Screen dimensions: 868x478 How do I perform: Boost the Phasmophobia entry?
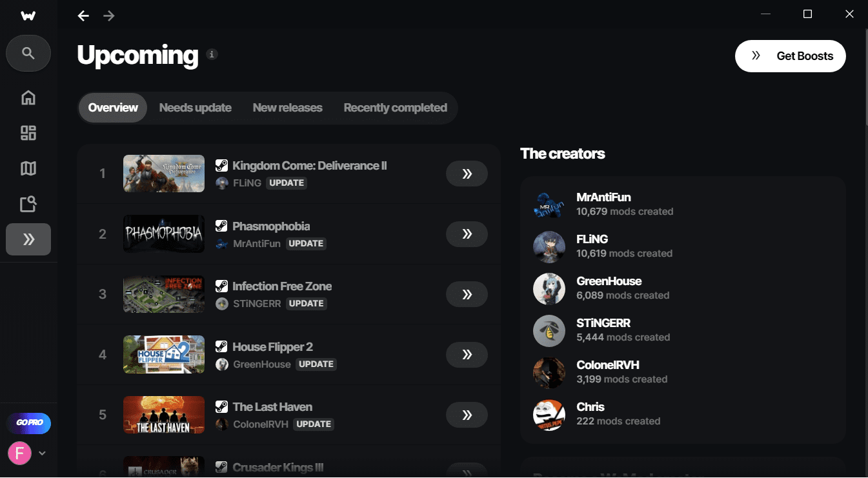pyautogui.click(x=467, y=234)
